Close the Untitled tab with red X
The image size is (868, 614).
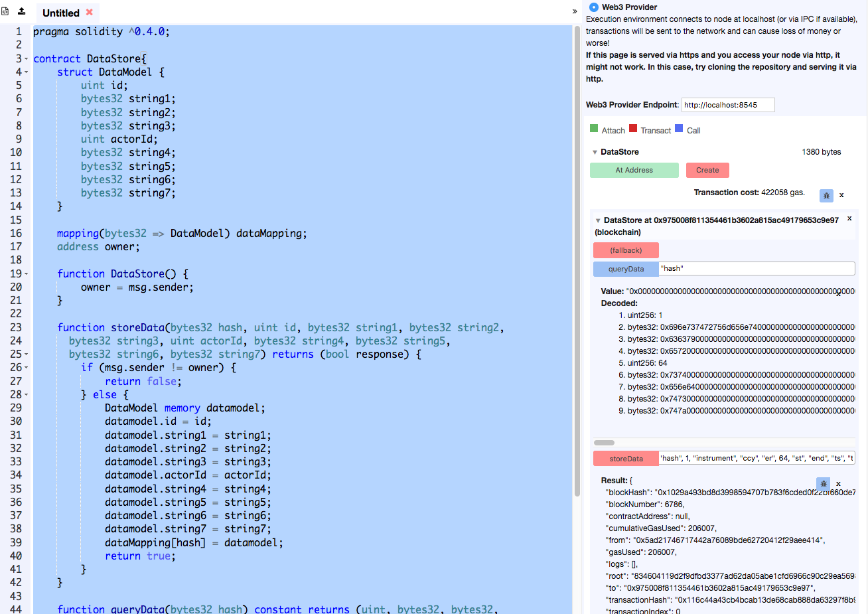pos(89,12)
